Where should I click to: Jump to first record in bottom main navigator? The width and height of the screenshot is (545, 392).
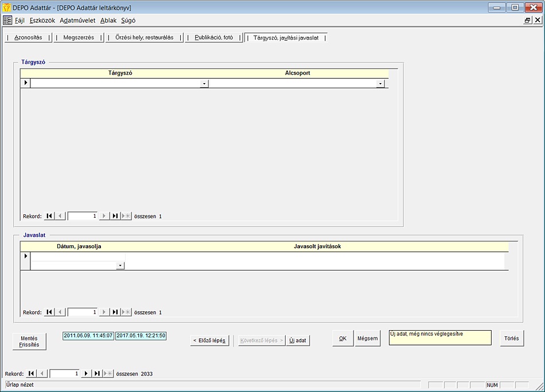click(32, 374)
